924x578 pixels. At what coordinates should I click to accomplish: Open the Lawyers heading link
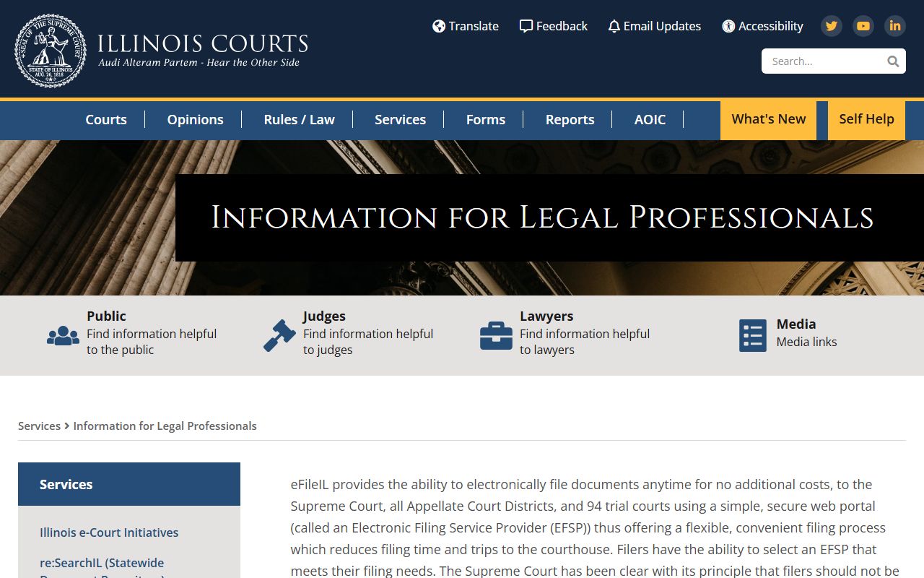click(546, 316)
